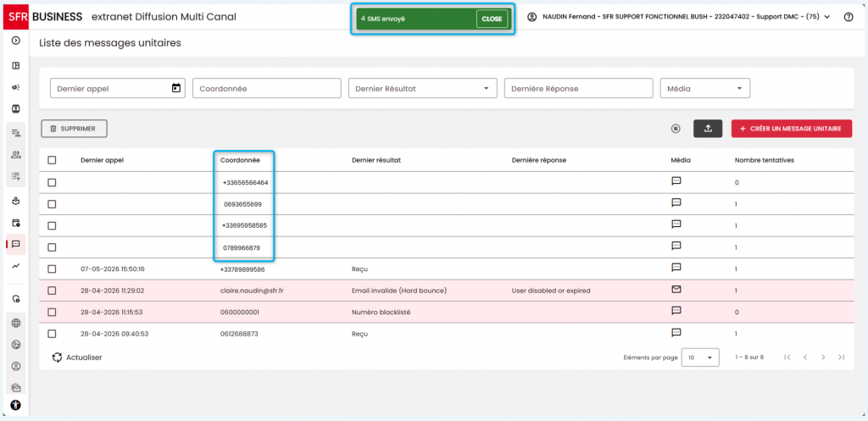Sort by the Dernier appel column header
Screen dimensions: 868x421
pos(102,160)
